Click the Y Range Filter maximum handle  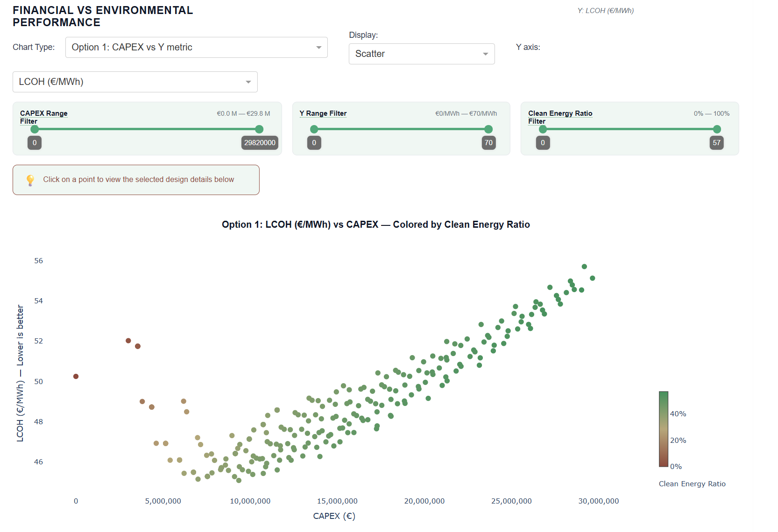tap(488, 129)
